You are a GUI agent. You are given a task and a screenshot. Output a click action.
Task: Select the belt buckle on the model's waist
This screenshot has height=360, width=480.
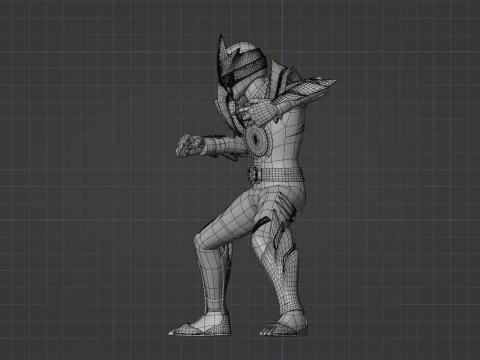tap(254, 174)
